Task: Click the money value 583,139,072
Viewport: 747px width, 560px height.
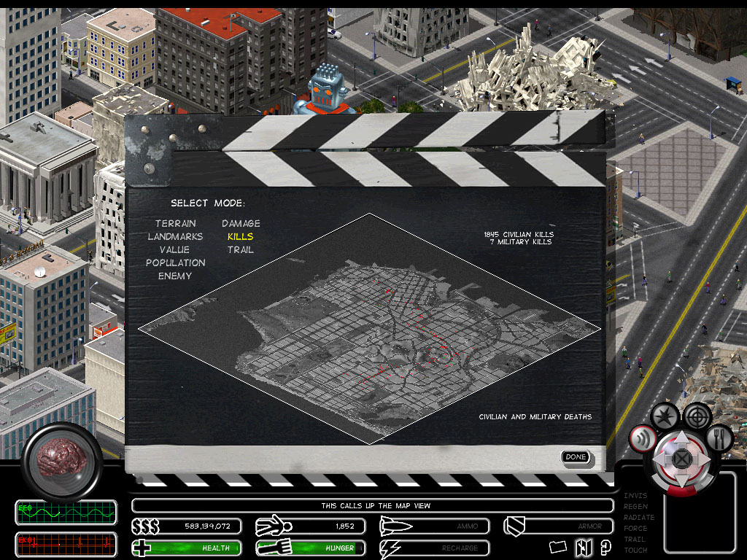Action: point(208,526)
